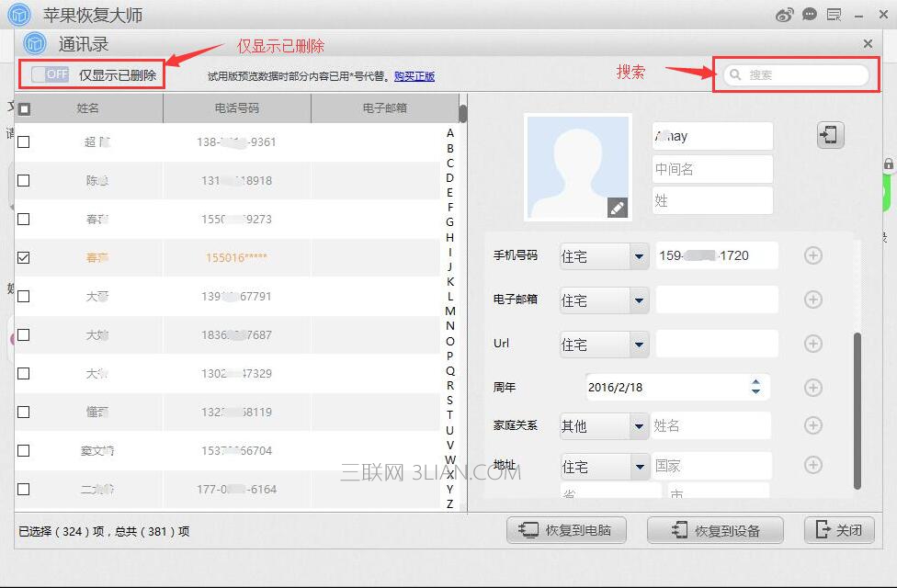Check the contact with number ending 47329
Image resolution: width=897 pixels, height=588 pixels.
point(24,374)
